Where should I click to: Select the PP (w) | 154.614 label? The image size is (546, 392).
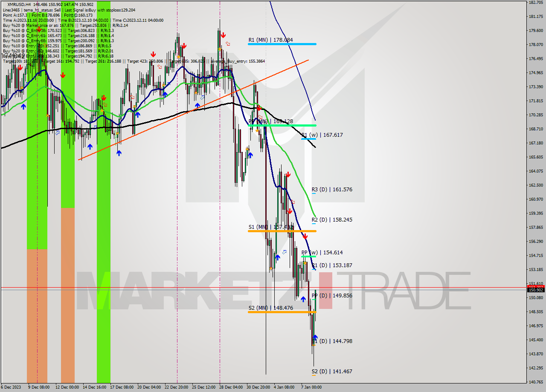pos(322,252)
